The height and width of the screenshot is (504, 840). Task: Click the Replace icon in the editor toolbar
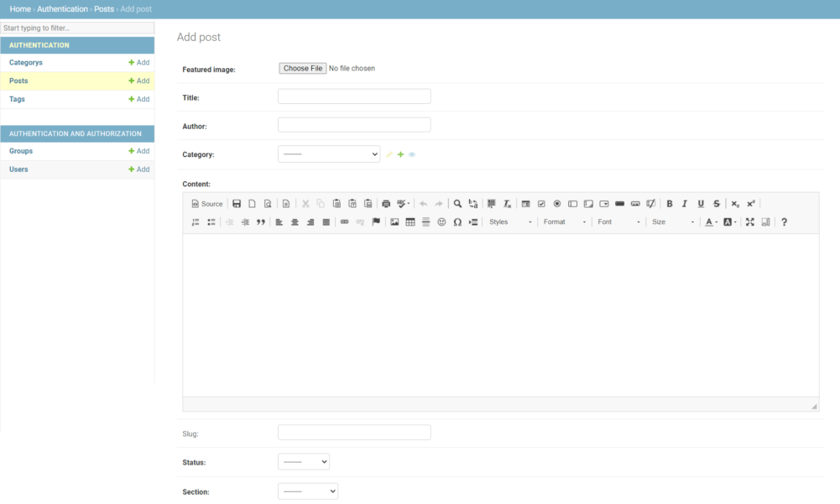pyautogui.click(x=473, y=204)
